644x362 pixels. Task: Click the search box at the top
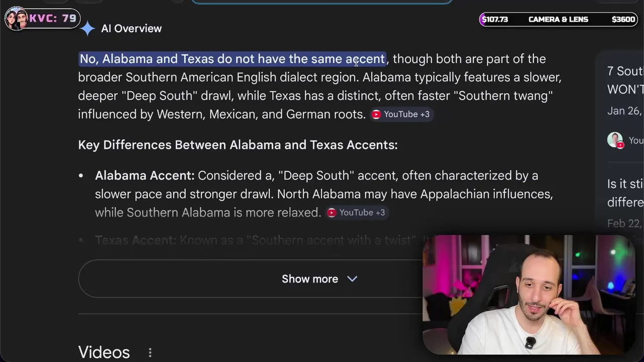[322, 2]
